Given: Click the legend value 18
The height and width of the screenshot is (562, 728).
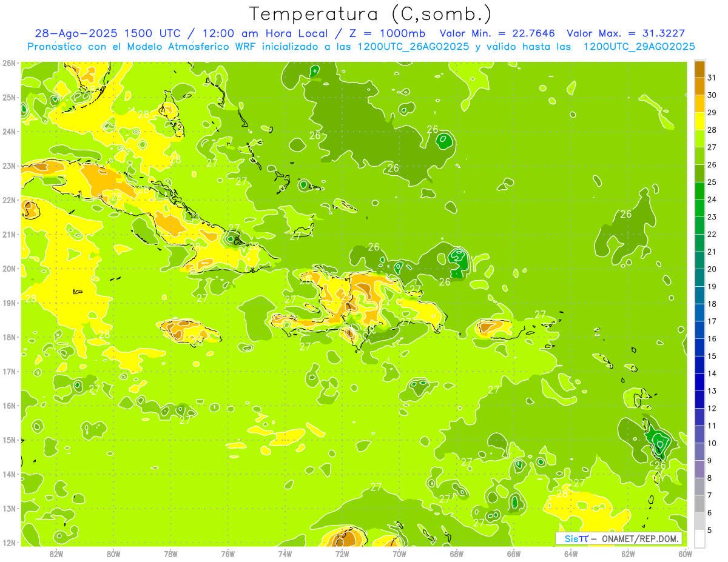Looking at the screenshot, I should pos(712,304).
